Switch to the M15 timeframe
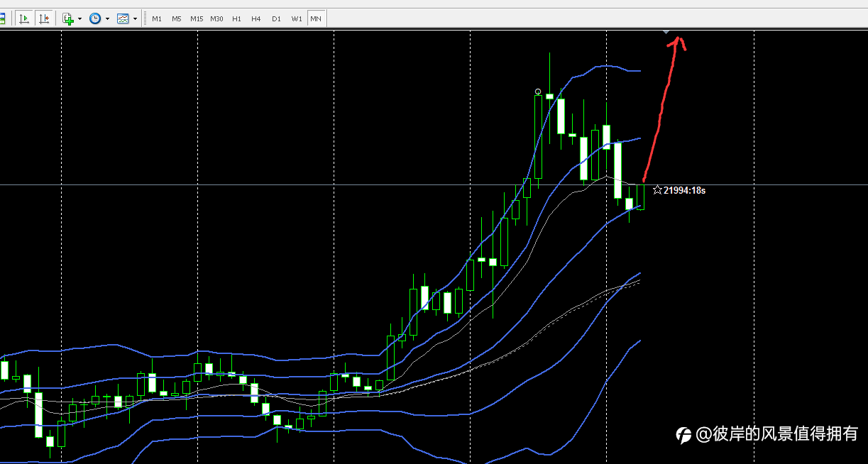The height and width of the screenshot is (464, 868). 197,18
